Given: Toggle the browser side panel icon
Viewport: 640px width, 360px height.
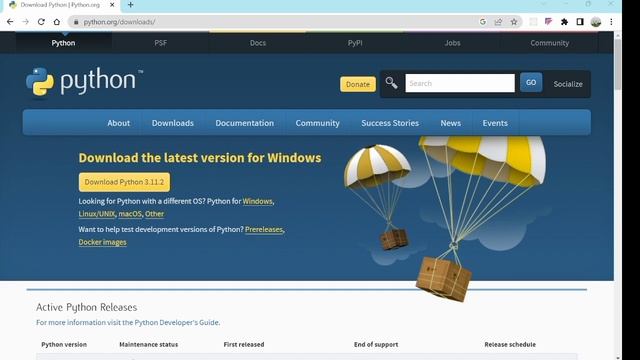Looking at the screenshot, I should click(x=580, y=22).
